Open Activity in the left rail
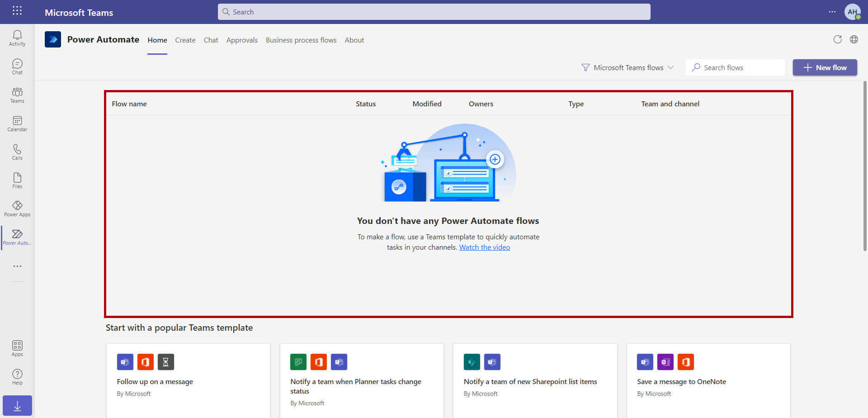This screenshot has width=868, height=418. (x=17, y=38)
